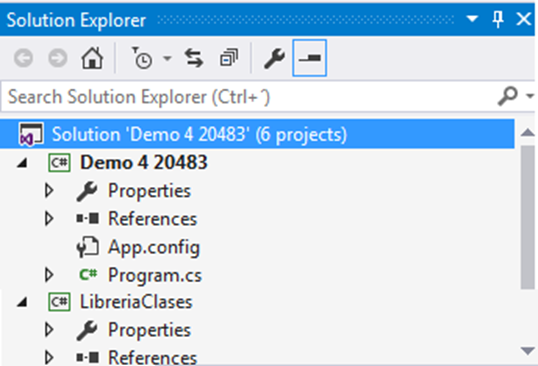
Task: Toggle Auto Hide pin on Solution Explorer
Action: (498, 19)
